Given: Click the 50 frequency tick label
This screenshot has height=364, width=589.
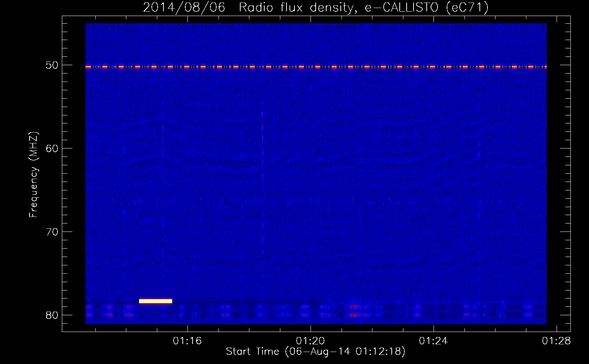Looking at the screenshot, I should [52, 65].
